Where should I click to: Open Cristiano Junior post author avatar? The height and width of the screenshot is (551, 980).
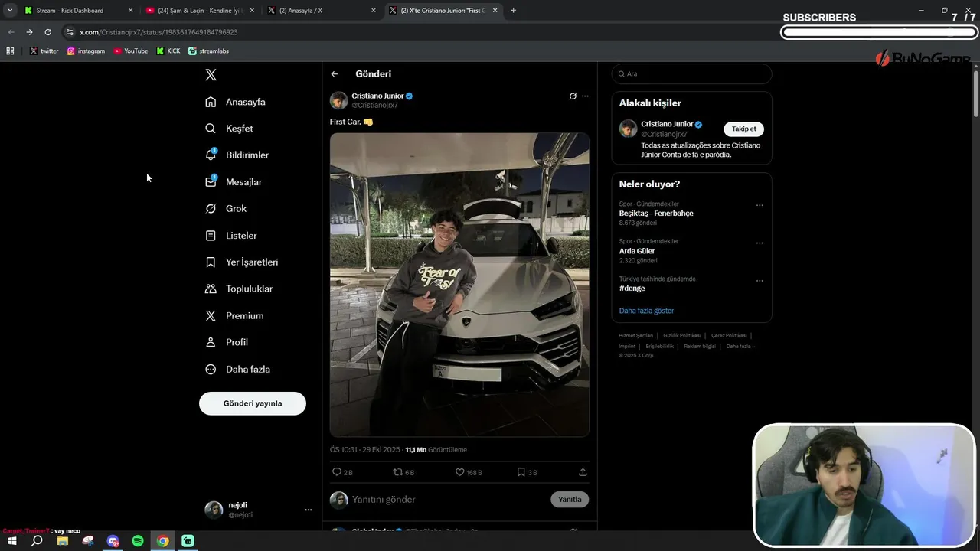pyautogui.click(x=339, y=100)
